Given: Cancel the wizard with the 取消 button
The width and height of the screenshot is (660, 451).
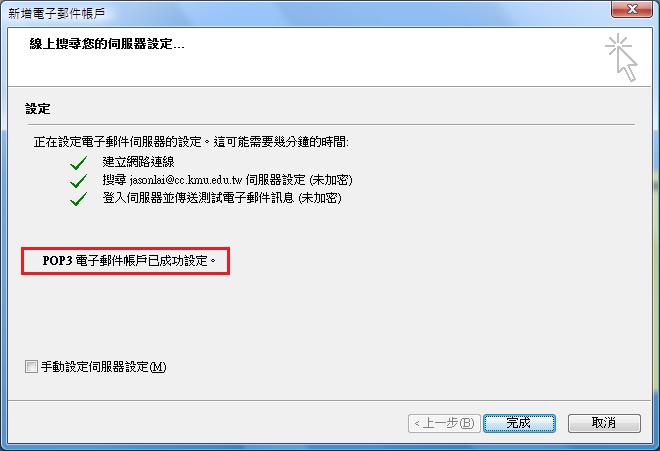Looking at the screenshot, I should (x=604, y=423).
